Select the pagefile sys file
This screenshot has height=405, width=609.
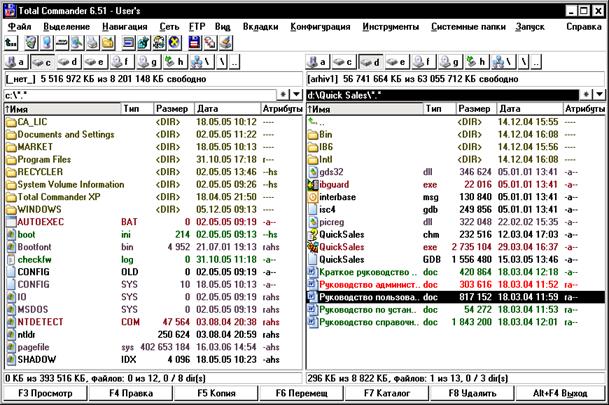coord(153,347)
